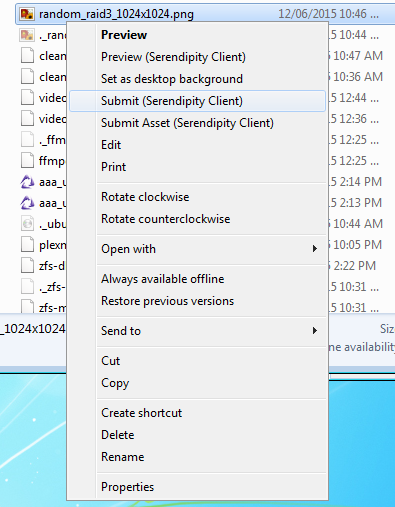395x507 pixels.
Task: Click the icon of the clean file dated 10:36 AM
Action: pyautogui.click(x=27, y=77)
